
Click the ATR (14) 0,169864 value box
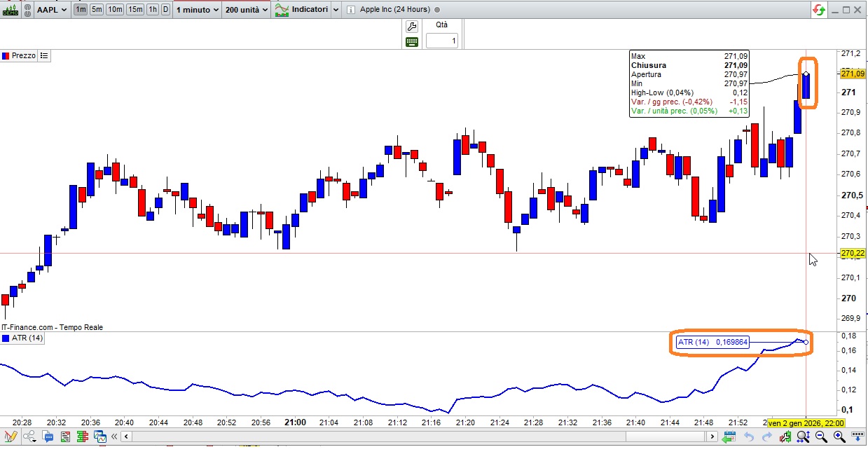pyautogui.click(x=713, y=342)
